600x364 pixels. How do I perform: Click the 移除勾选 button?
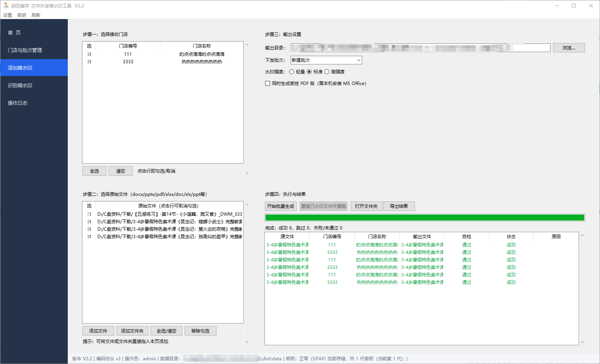[200, 331]
